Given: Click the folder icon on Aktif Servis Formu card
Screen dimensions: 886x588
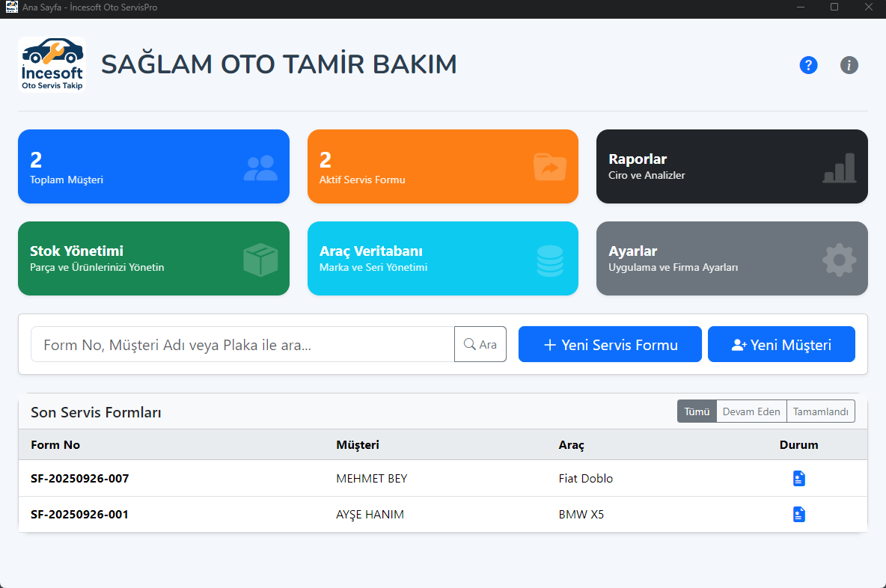Looking at the screenshot, I should click(550, 166).
